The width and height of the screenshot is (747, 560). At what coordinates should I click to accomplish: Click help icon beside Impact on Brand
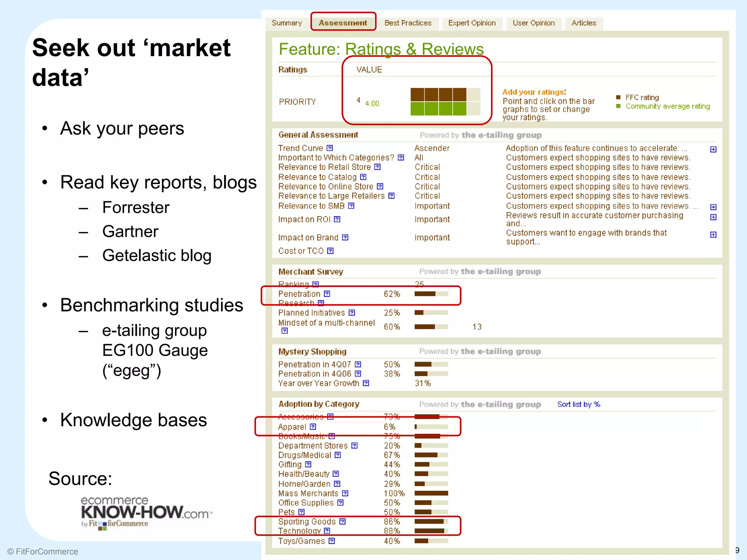pos(345,237)
